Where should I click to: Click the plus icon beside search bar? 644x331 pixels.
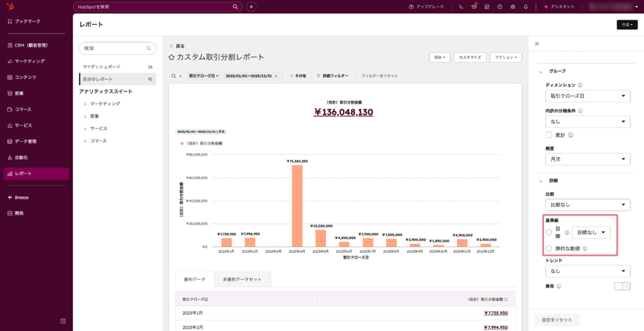coord(251,7)
